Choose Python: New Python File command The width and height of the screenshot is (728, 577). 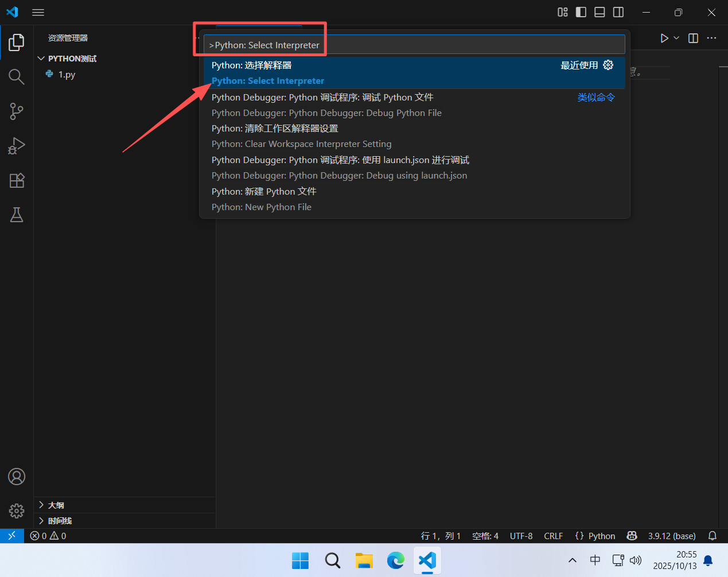[414, 199]
